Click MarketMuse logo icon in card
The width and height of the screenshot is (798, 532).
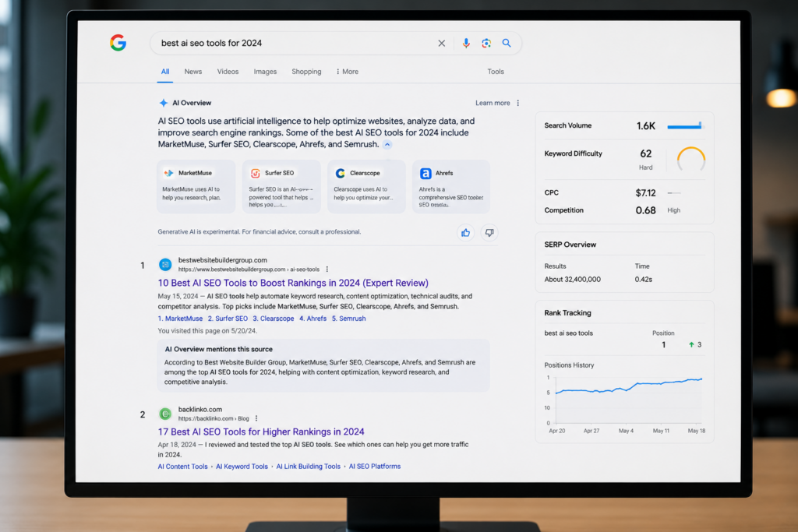(x=168, y=173)
